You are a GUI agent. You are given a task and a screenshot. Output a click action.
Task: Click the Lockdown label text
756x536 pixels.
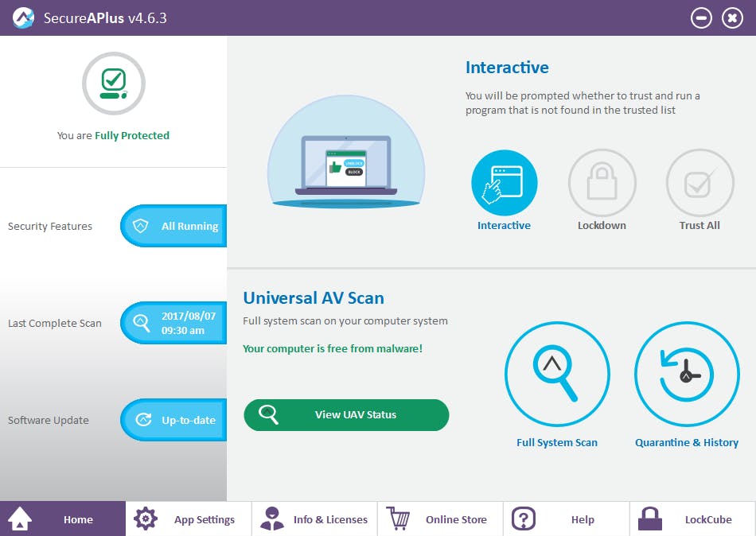[x=602, y=226]
